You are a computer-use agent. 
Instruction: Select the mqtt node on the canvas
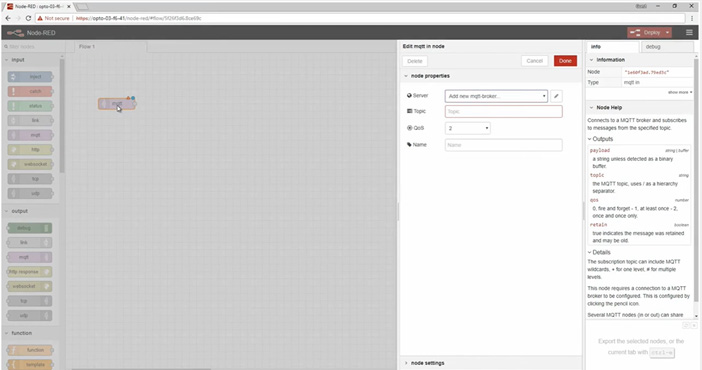tap(117, 104)
